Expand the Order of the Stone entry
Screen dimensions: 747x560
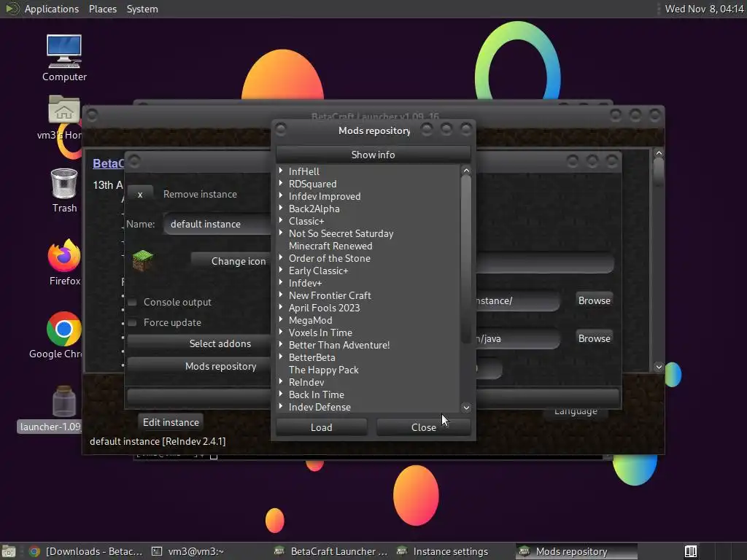click(x=281, y=257)
